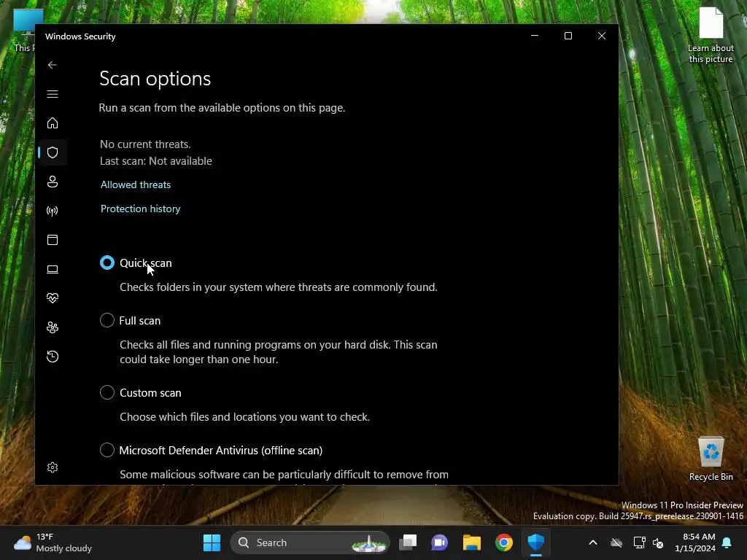Viewport: 747px width, 560px height.
Task: Open the network display tray icon
Action: click(639, 542)
